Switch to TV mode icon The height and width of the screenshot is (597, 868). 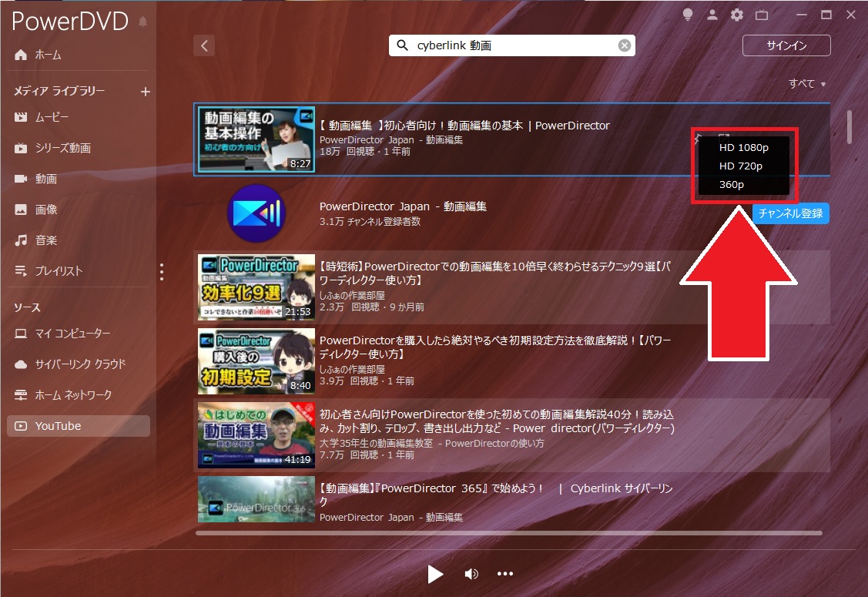(x=762, y=15)
